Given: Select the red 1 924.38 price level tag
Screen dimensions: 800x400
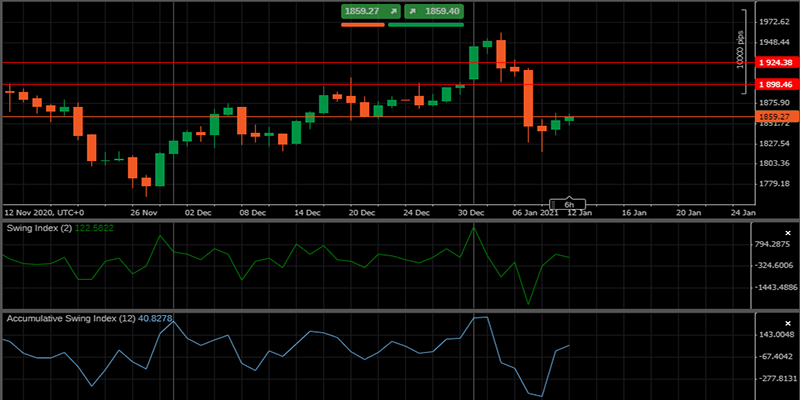Looking at the screenshot, I should coord(775,63).
